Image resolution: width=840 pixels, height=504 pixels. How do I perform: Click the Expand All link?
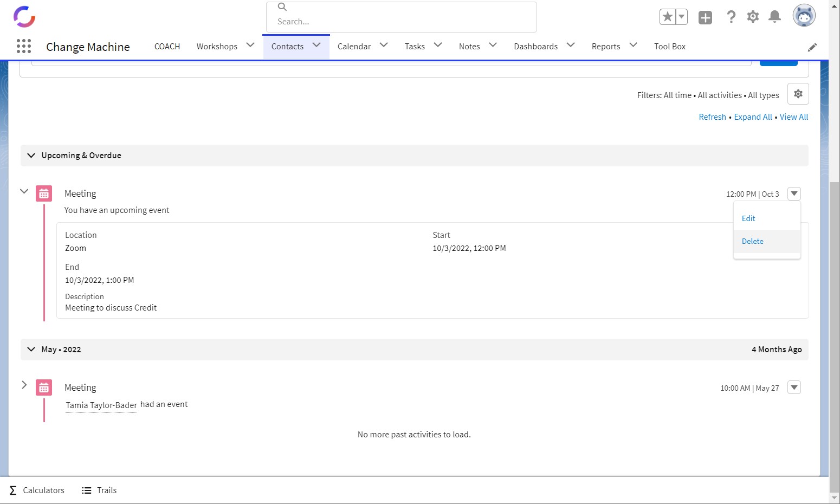tap(753, 117)
